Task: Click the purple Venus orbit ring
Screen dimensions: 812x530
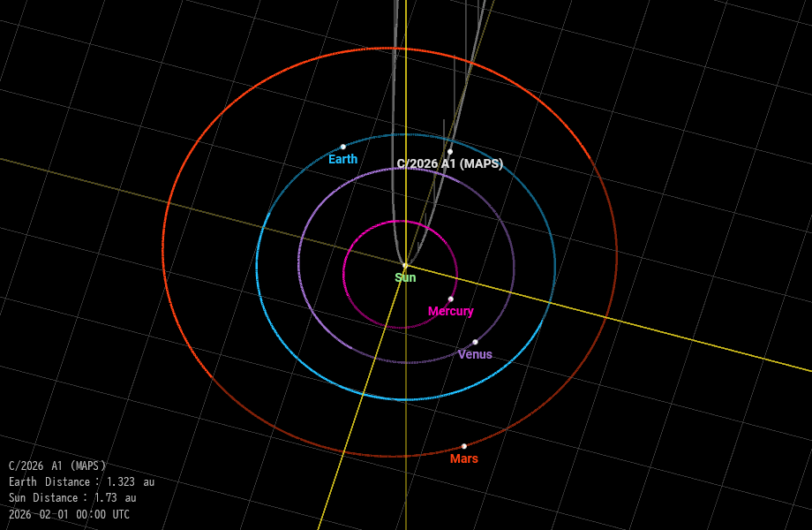Action: pyautogui.click(x=299, y=265)
